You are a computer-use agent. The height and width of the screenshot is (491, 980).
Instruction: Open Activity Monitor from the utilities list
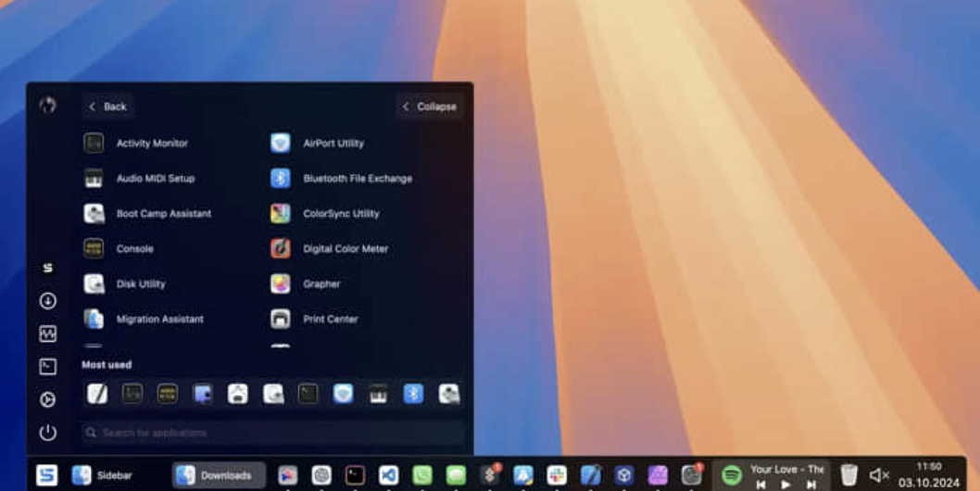(151, 144)
